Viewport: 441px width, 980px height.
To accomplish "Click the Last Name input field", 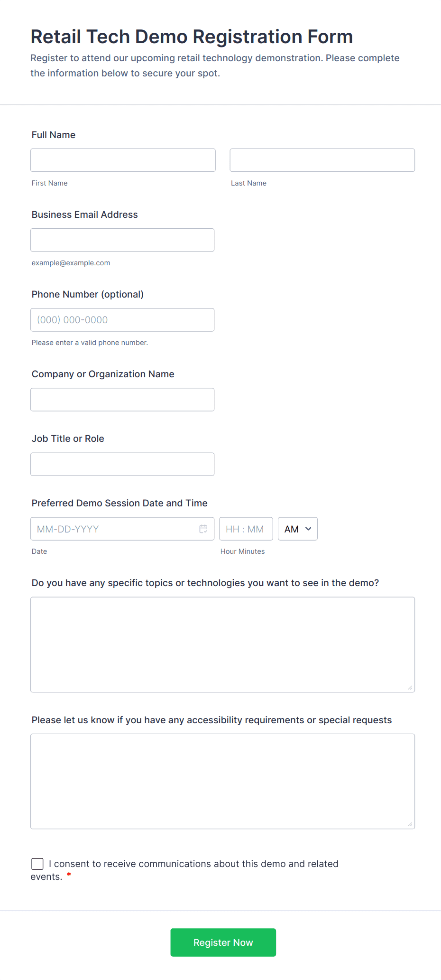I will point(322,160).
